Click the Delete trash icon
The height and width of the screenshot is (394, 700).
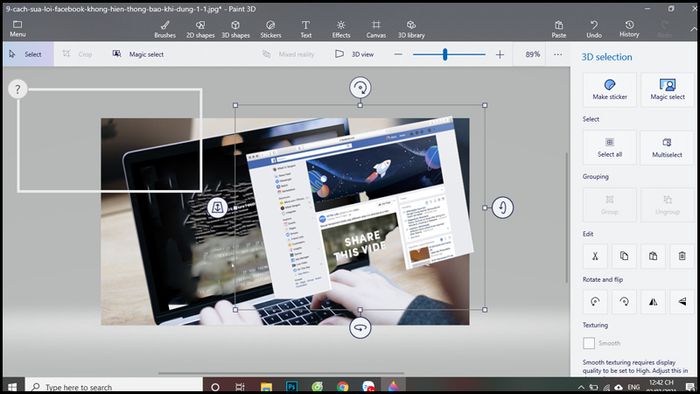682,256
